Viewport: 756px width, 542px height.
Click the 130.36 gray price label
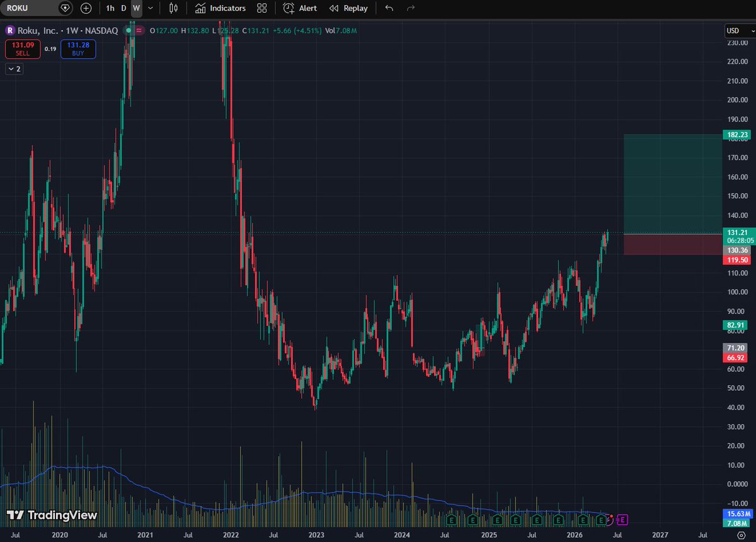pyautogui.click(x=738, y=250)
